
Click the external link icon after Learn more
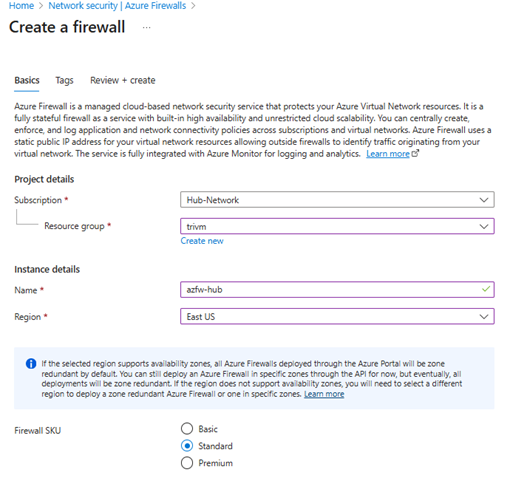coord(415,154)
